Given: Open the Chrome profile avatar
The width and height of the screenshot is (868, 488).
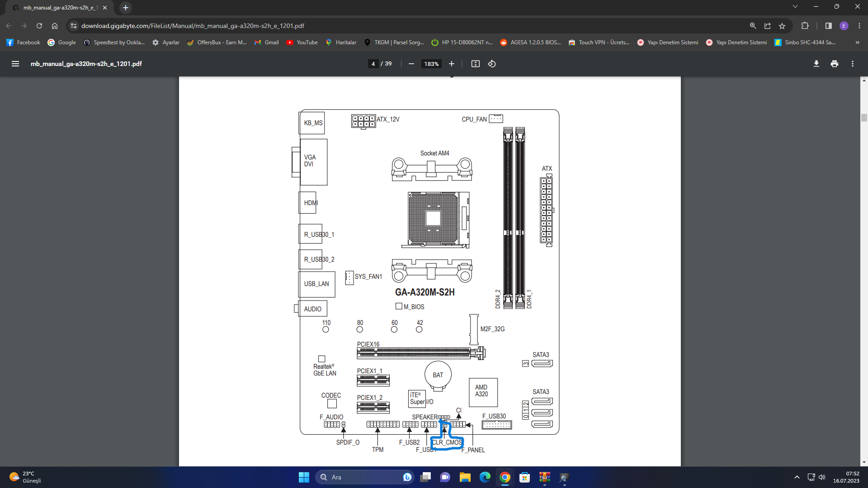Looking at the screenshot, I should (x=844, y=26).
